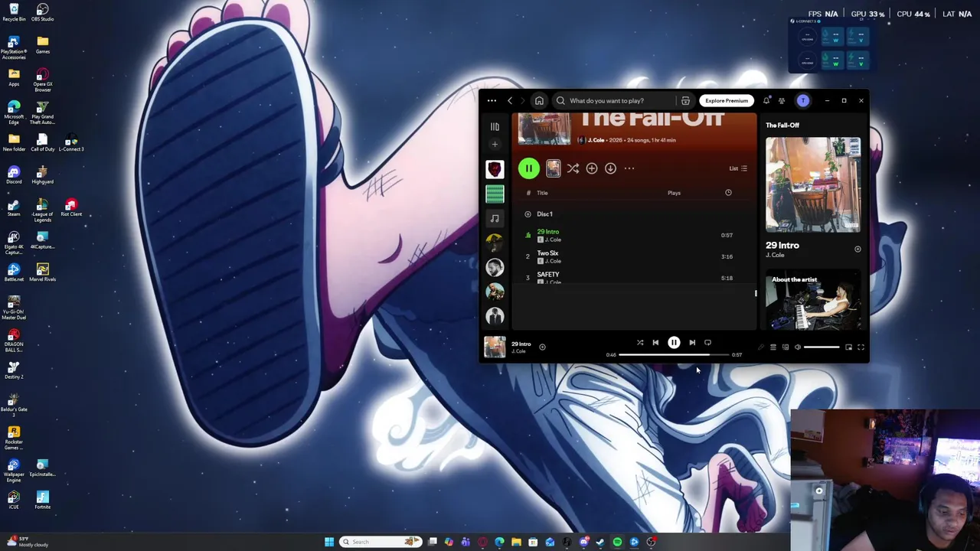Select the '29 Intro' track row
The height and width of the screenshot is (551, 980).
[634, 235]
